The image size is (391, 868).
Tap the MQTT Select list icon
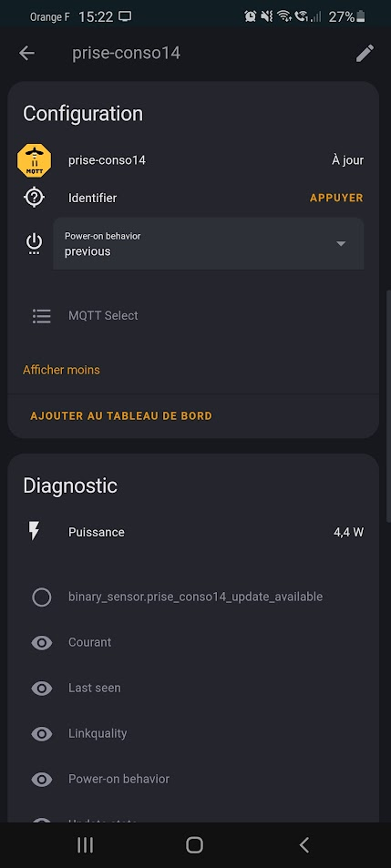42,315
